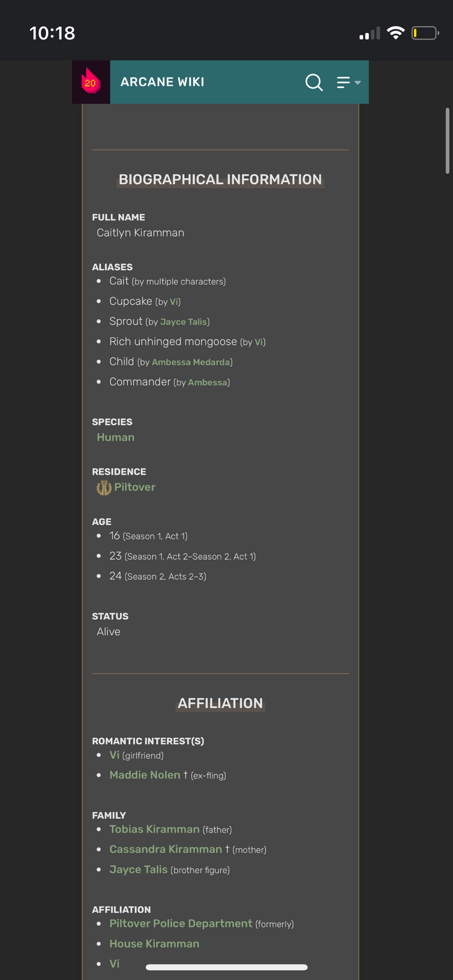Follow the Vi link beside Cupcake
This screenshot has width=453, height=980.
click(174, 301)
